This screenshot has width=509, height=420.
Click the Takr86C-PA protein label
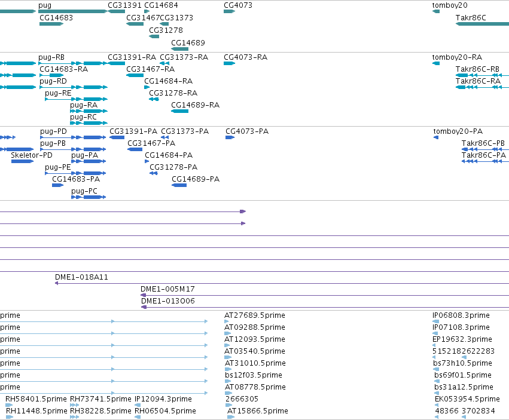pos(484,155)
